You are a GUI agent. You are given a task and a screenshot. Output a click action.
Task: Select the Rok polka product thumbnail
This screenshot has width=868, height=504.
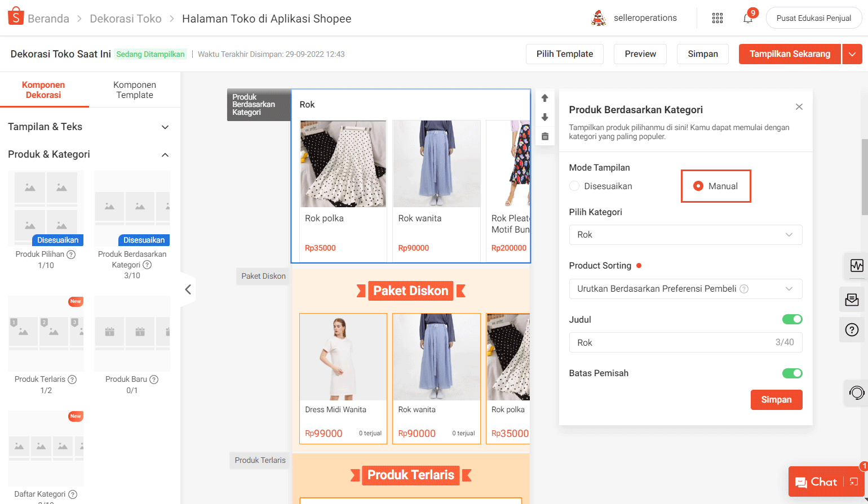coord(343,164)
